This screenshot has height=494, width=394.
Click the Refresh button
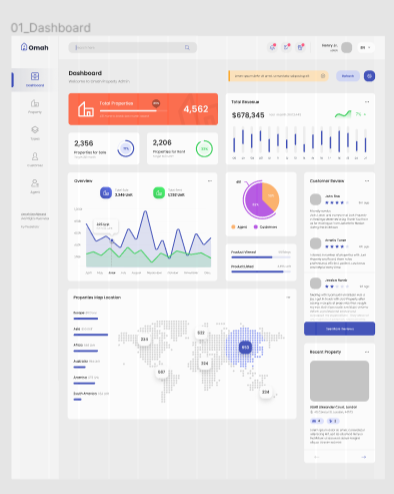click(x=348, y=76)
